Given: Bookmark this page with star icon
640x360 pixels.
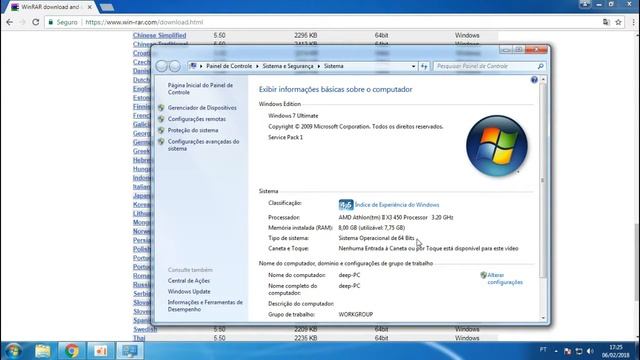Looking at the screenshot, I should [x=618, y=22].
